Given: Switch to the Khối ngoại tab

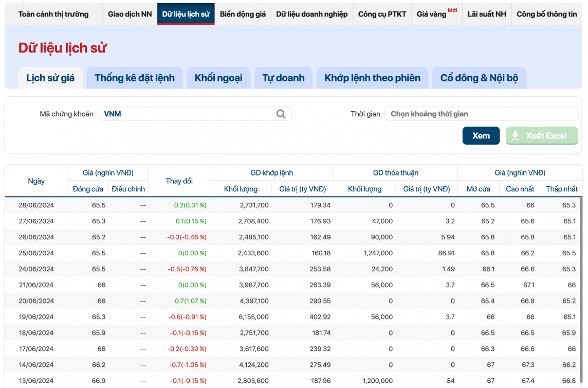Looking at the screenshot, I should [x=218, y=78].
